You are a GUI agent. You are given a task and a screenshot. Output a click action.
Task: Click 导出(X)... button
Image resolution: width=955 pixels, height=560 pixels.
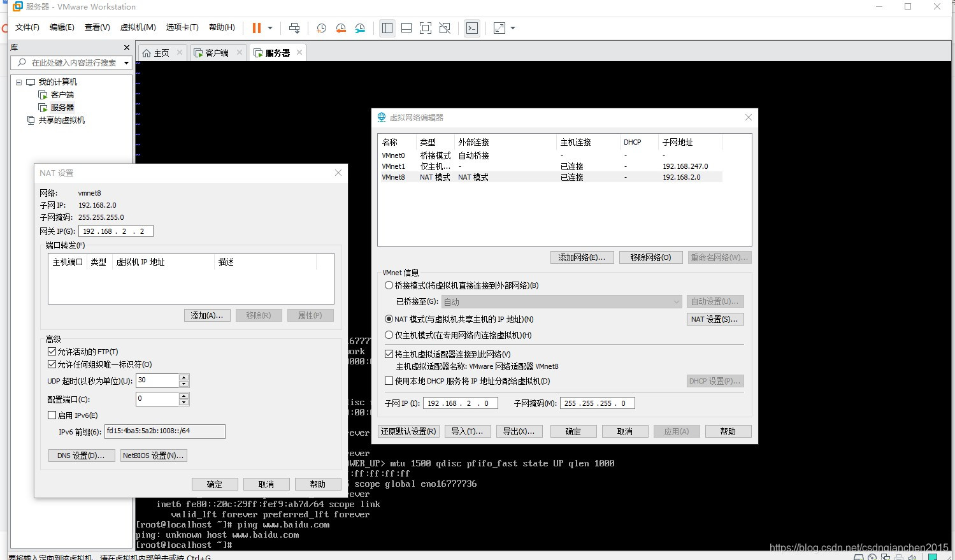coord(519,431)
